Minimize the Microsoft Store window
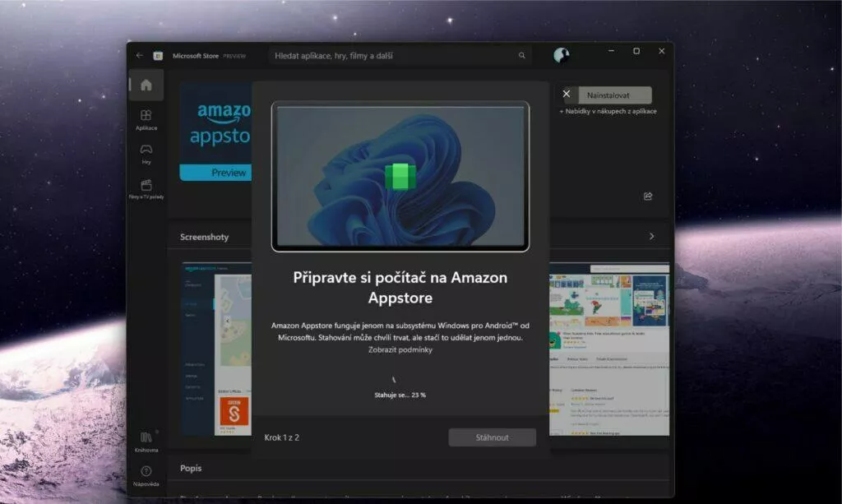 pos(611,51)
